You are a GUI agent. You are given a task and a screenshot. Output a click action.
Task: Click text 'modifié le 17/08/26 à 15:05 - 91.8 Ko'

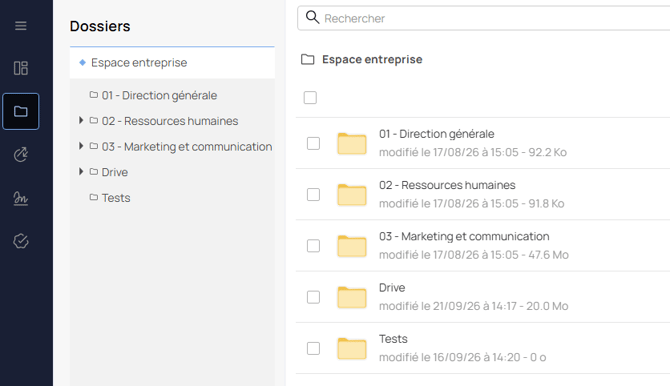471,204
